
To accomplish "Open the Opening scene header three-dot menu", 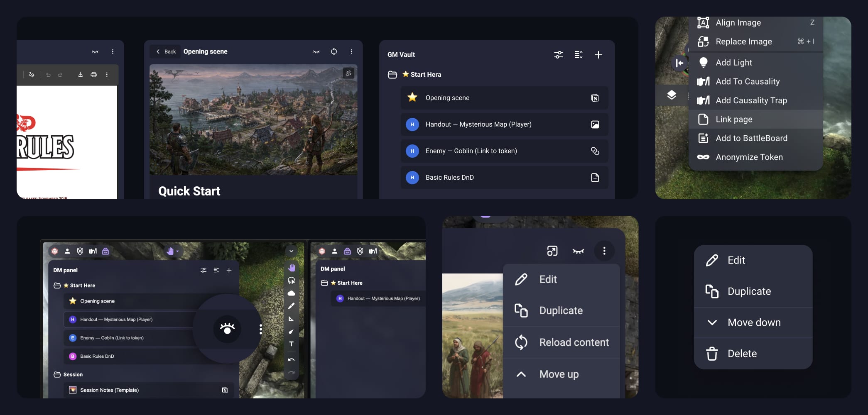I will (351, 51).
